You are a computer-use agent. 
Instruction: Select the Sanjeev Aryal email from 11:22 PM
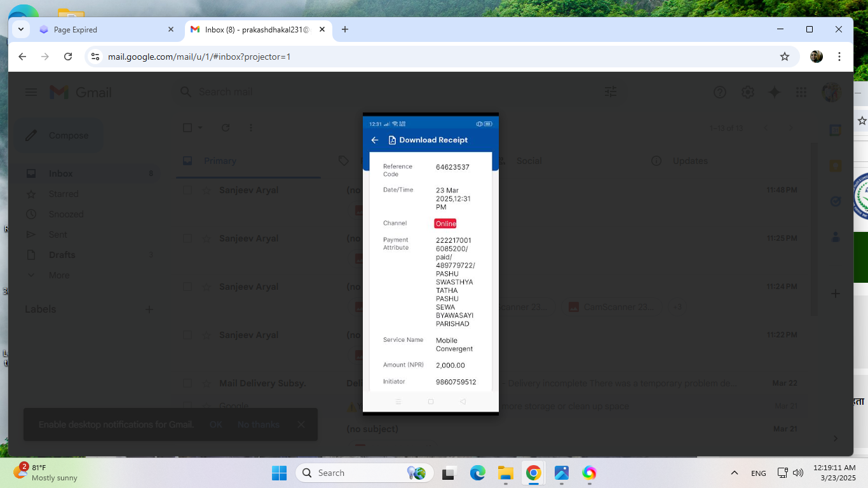click(x=187, y=335)
